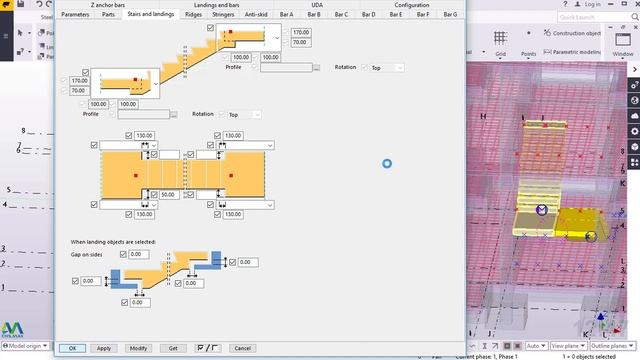Open the upper Rotation Top dropdown
The width and height of the screenshot is (640, 360).
pos(400,68)
